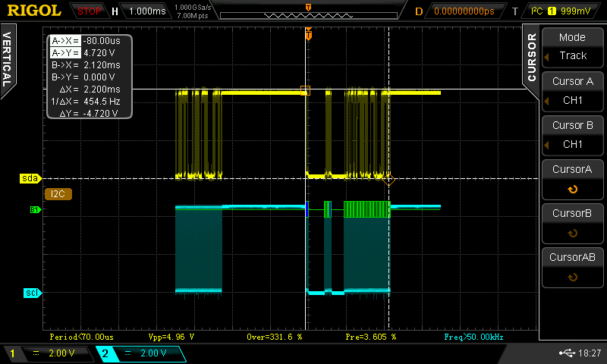The width and height of the screenshot is (607, 364).
Task: Click the orange I2C decode label
Action: [58, 194]
